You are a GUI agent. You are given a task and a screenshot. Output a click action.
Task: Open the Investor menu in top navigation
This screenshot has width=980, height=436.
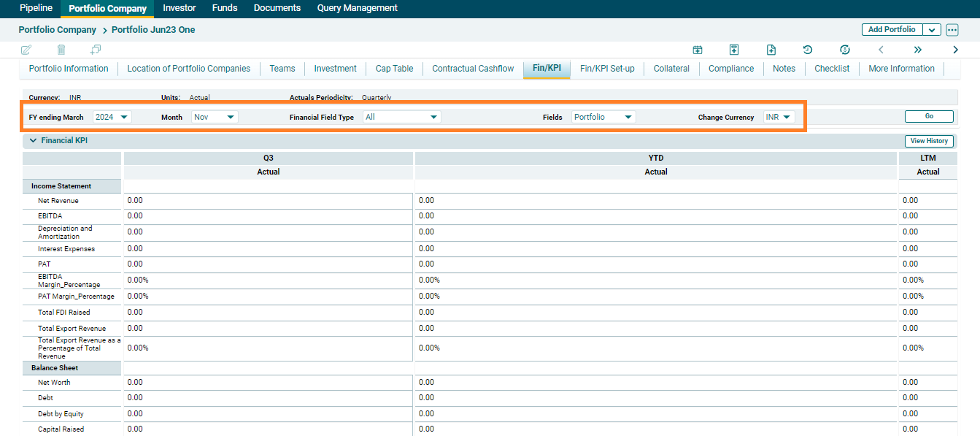(180, 8)
